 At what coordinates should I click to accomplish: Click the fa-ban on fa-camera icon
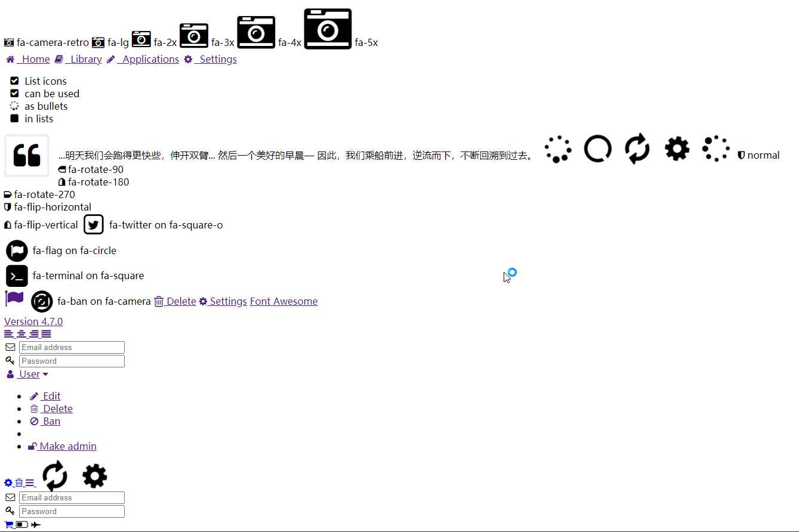pyautogui.click(x=42, y=301)
